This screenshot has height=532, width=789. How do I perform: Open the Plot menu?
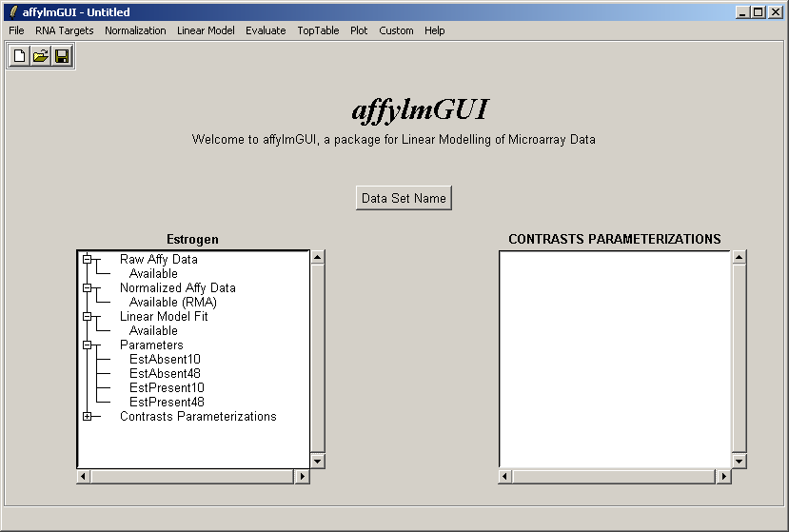click(359, 30)
